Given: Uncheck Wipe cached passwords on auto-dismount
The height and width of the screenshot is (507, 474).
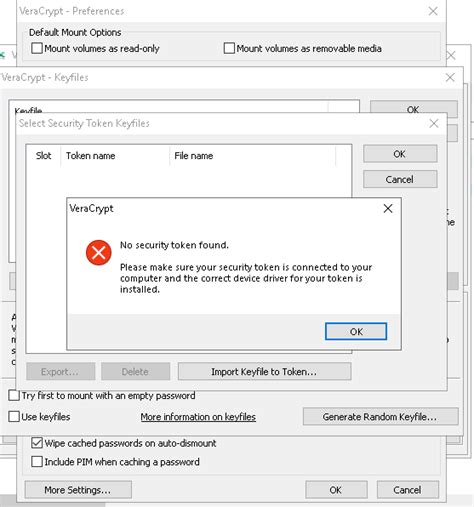Looking at the screenshot, I should point(37,443).
